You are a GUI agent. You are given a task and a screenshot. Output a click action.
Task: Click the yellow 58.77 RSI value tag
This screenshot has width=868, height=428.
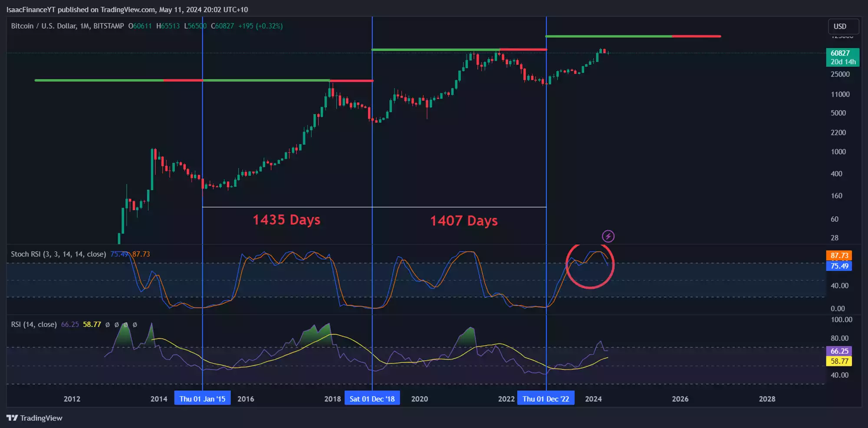[839, 361]
